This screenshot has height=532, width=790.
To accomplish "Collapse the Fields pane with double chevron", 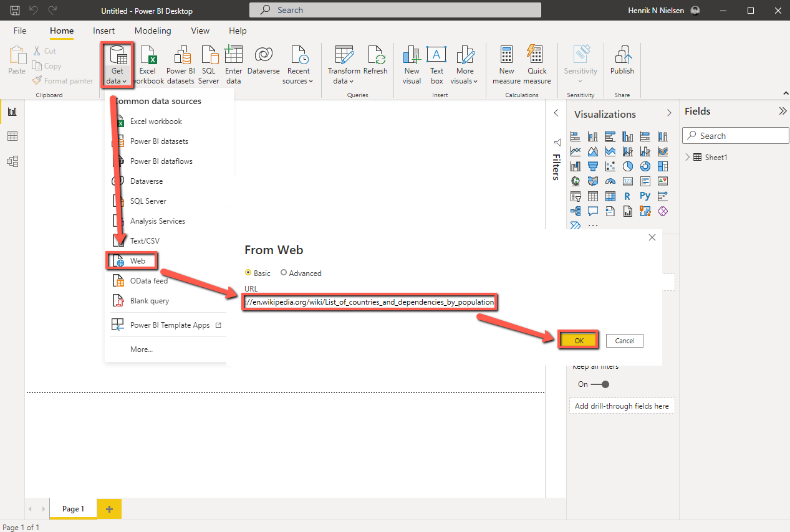I will pyautogui.click(x=783, y=112).
